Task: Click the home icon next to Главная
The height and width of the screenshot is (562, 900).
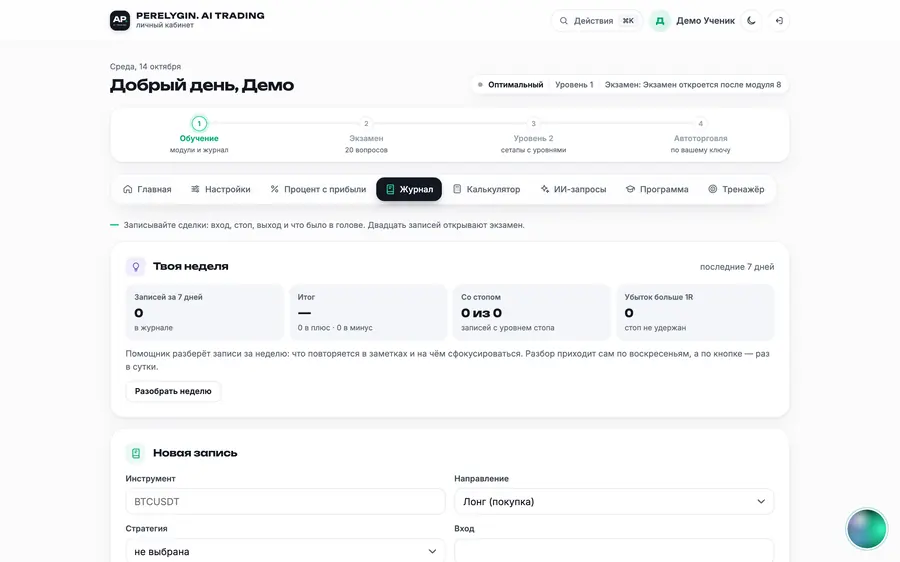Action: click(127, 189)
